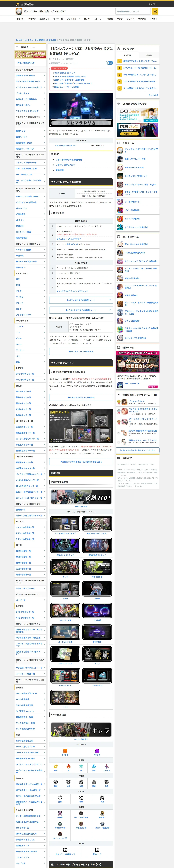Open 音動機 in the top navigation
The width and height of the screenshot is (174, 868).
[110, 19]
